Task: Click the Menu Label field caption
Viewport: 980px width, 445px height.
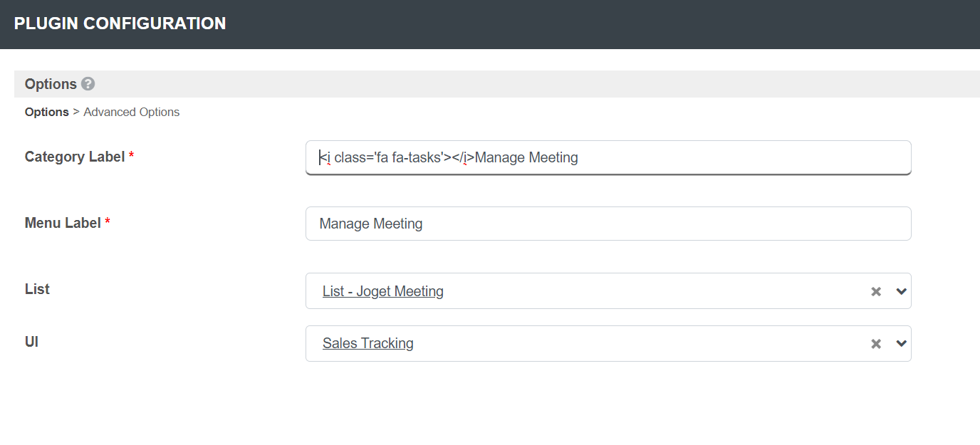Action: point(63,223)
